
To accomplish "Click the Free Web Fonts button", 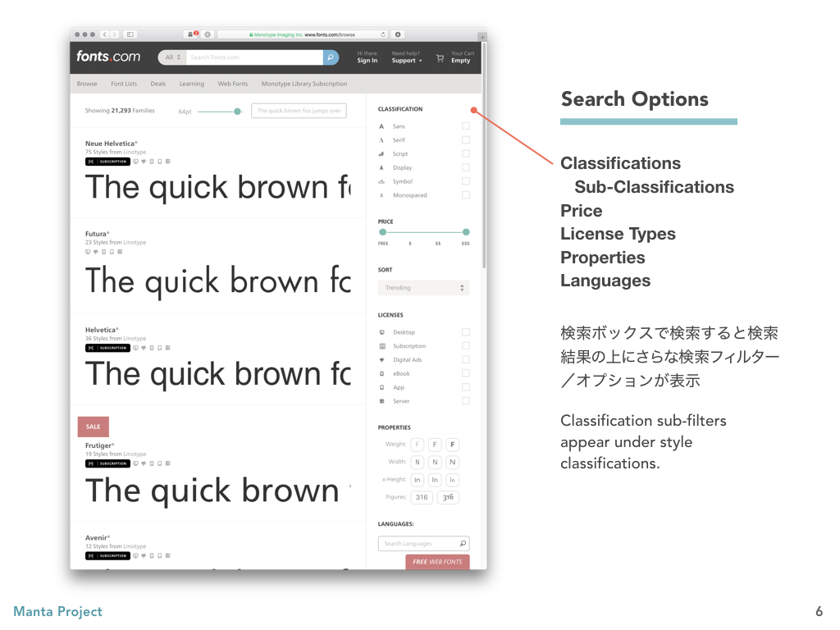I will point(438,561).
